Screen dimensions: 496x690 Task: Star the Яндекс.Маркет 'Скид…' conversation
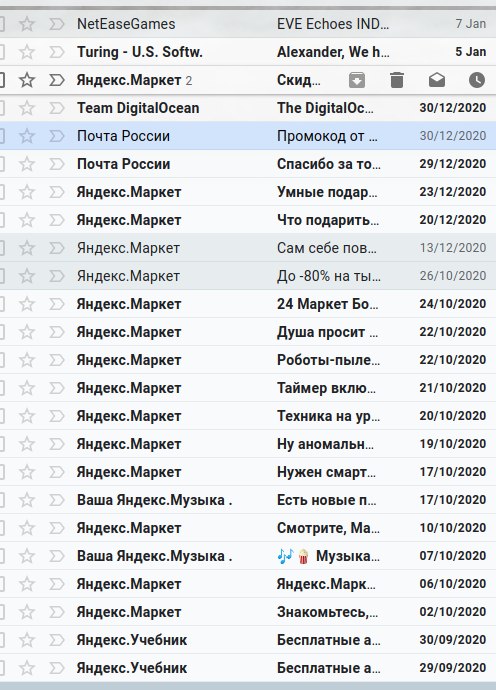click(x=27, y=80)
